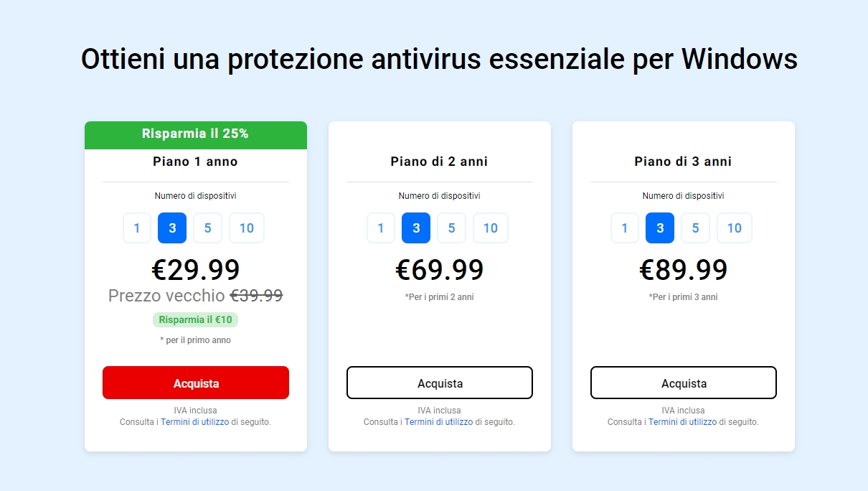Click Acquista for the 2-year plan

[x=440, y=383]
